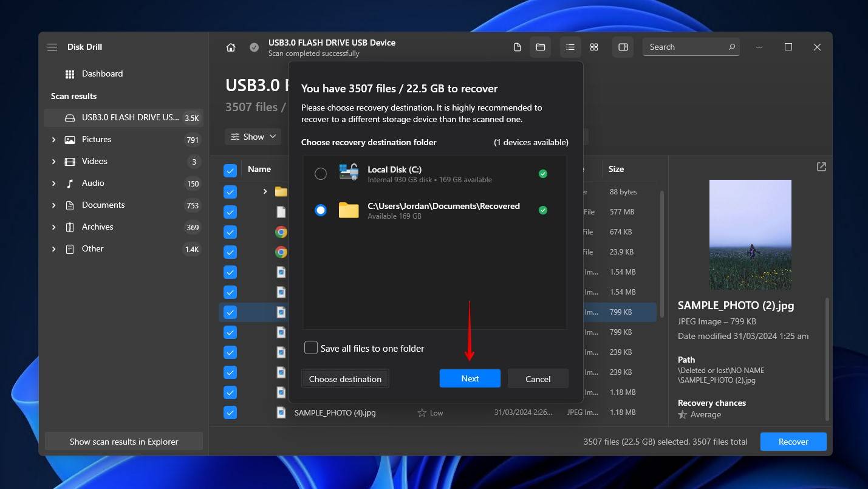Click the Archives category icon
The height and width of the screenshot is (489, 868).
coord(70,227)
